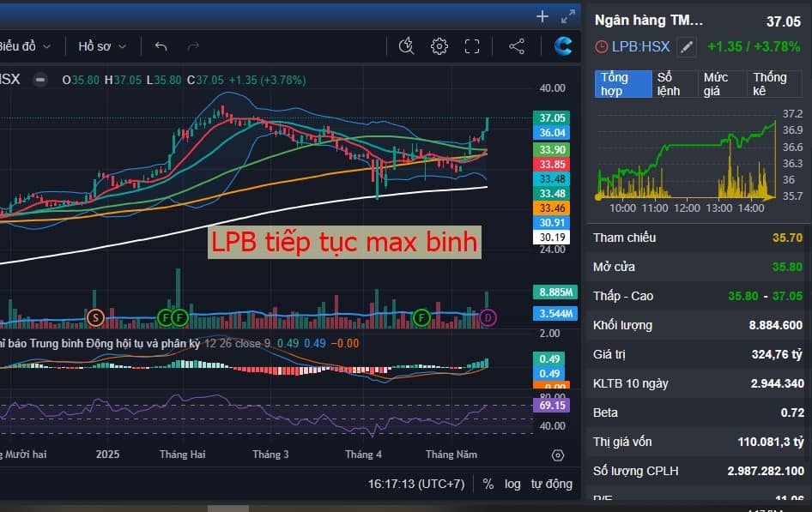Toggle tự động auto scale

552,484
